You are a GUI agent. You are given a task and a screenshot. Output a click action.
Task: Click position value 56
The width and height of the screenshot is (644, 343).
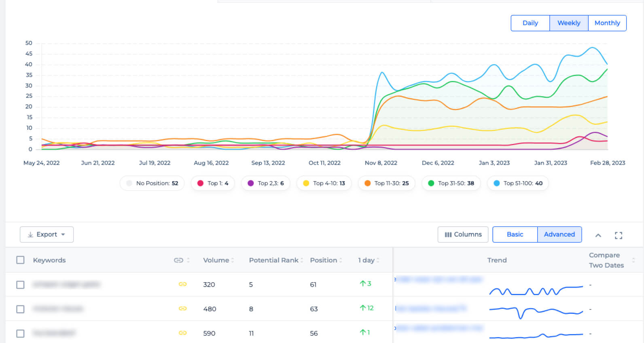click(314, 333)
